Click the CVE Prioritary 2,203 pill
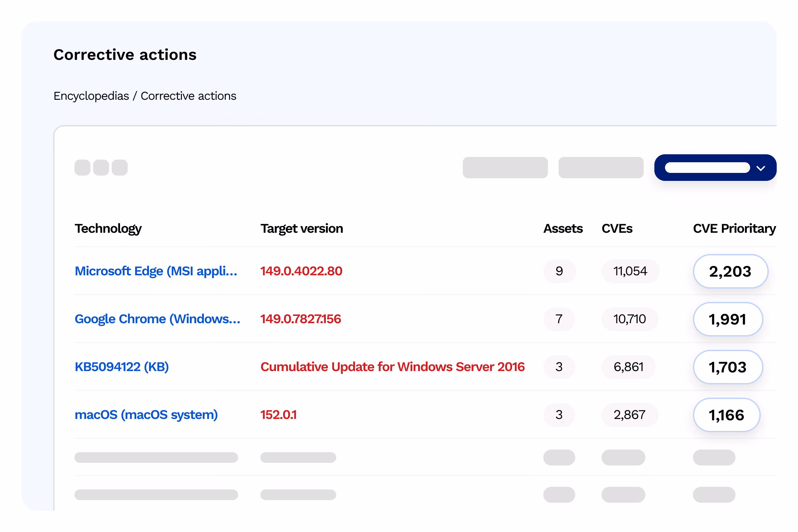The height and width of the screenshot is (532, 798). (x=731, y=271)
